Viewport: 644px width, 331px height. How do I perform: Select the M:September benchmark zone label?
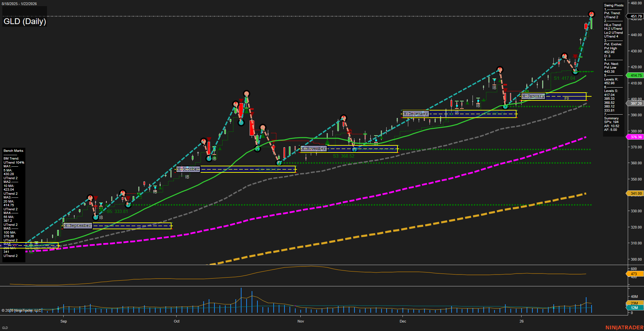(x=77, y=226)
